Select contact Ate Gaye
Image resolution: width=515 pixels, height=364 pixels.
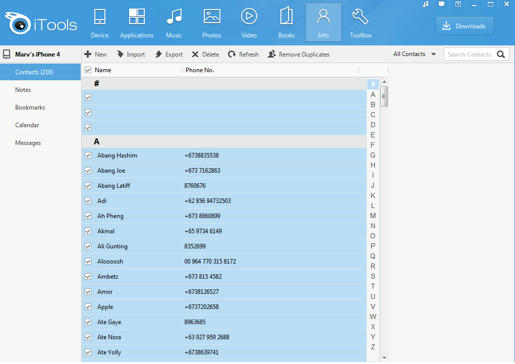pyautogui.click(x=109, y=322)
